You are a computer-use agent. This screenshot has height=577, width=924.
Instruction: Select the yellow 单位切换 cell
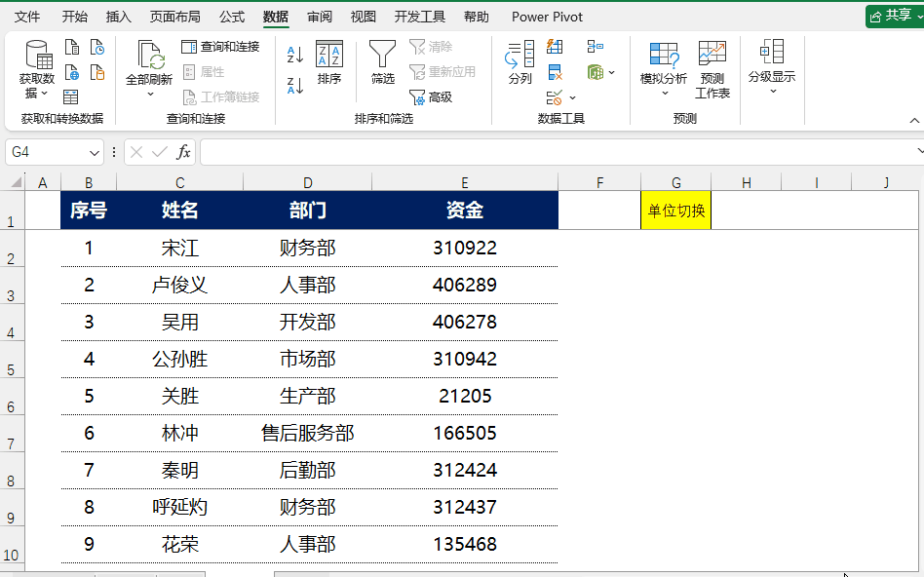675,211
